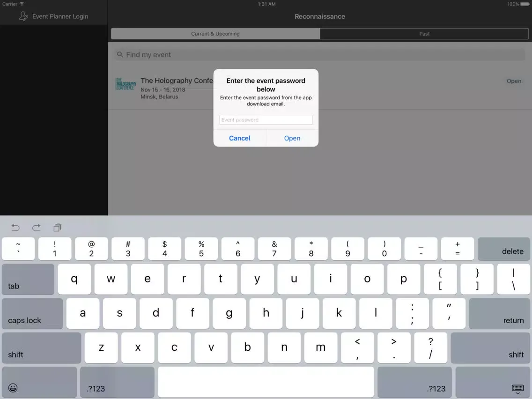This screenshot has height=399, width=532.
Task: Tap the right shift key
Action: pyautogui.click(x=490, y=348)
